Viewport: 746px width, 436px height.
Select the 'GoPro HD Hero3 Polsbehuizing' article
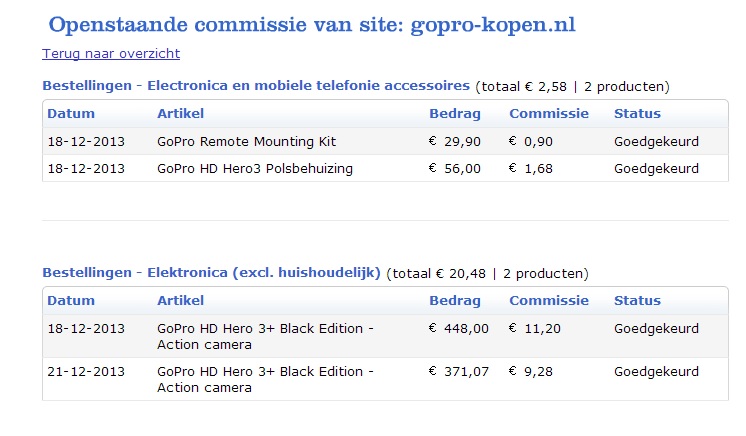255,168
